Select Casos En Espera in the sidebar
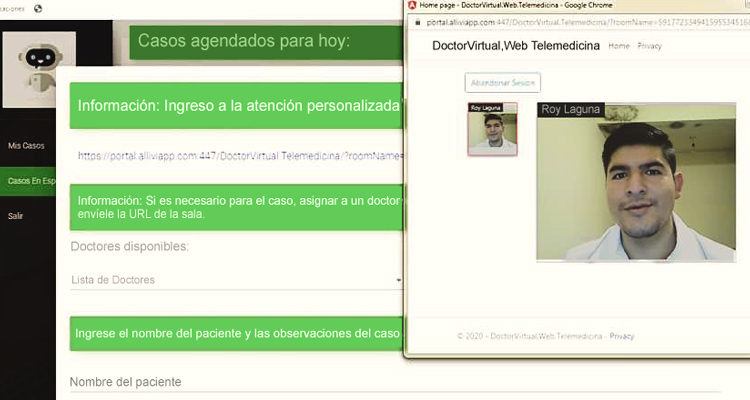This screenshot has height=400, width=750. (x=29, y=181)
